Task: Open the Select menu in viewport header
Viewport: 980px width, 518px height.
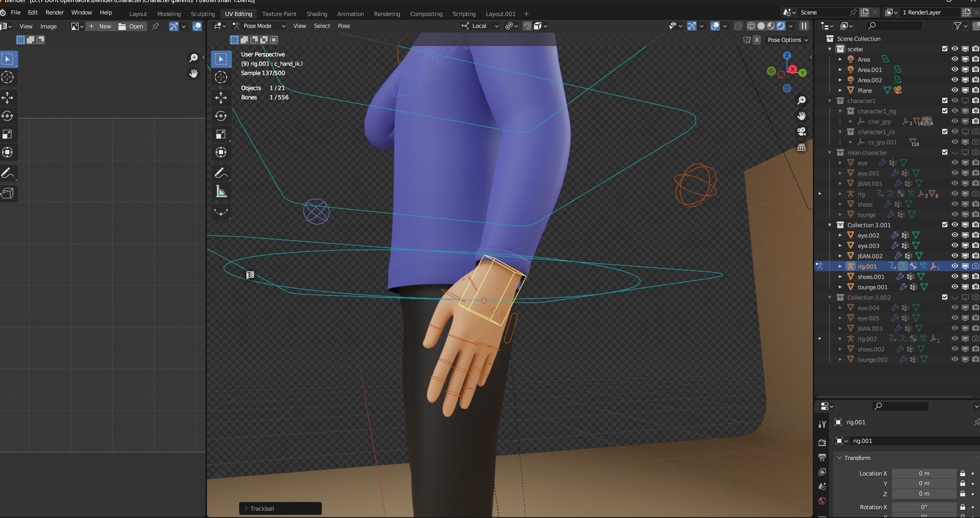Action: tap(322, 26)
